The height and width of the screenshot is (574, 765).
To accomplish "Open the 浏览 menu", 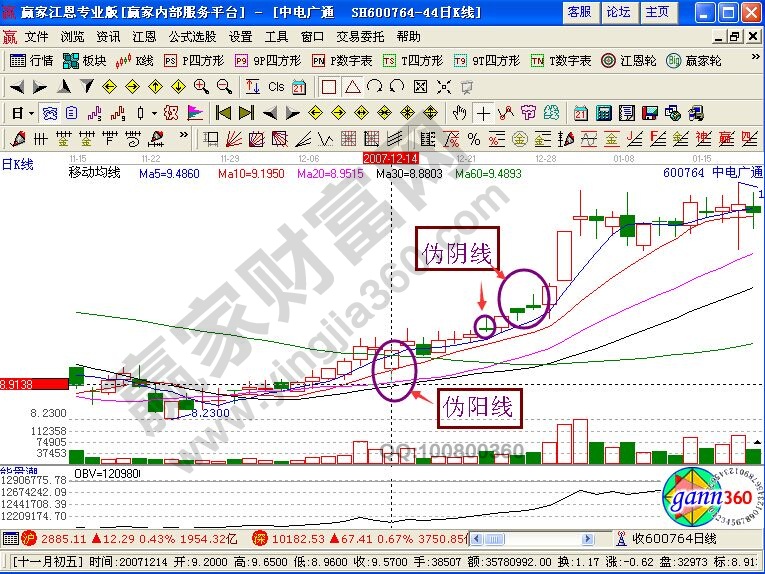I will [72, 37].
